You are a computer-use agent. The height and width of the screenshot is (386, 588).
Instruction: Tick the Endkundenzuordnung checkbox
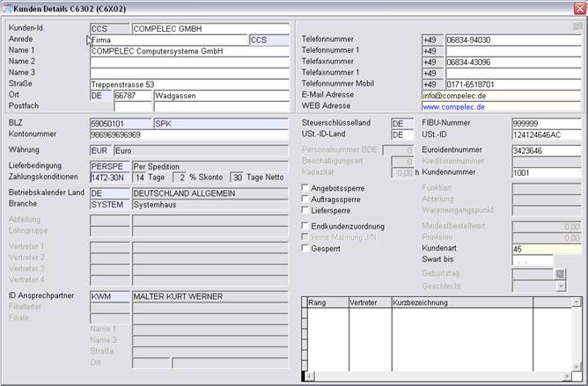click(305, 225)
